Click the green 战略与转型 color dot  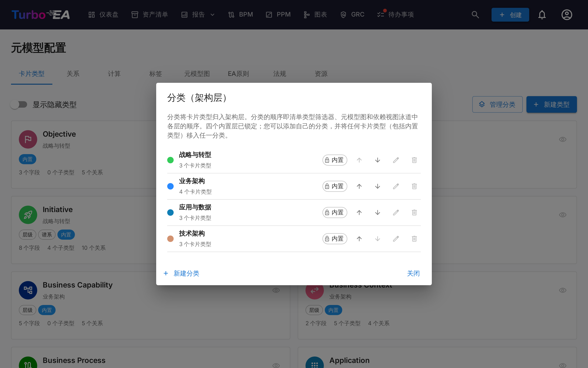tap(170, 160)
